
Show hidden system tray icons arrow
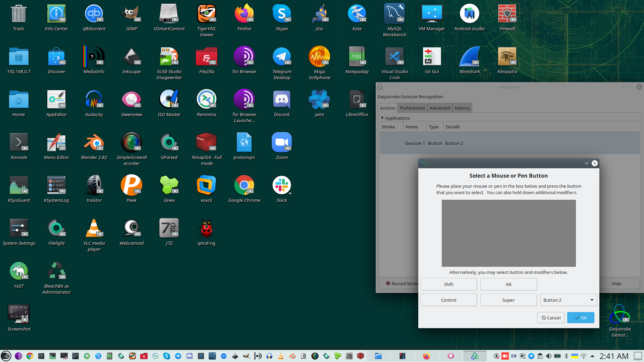[x=592, y=356]
